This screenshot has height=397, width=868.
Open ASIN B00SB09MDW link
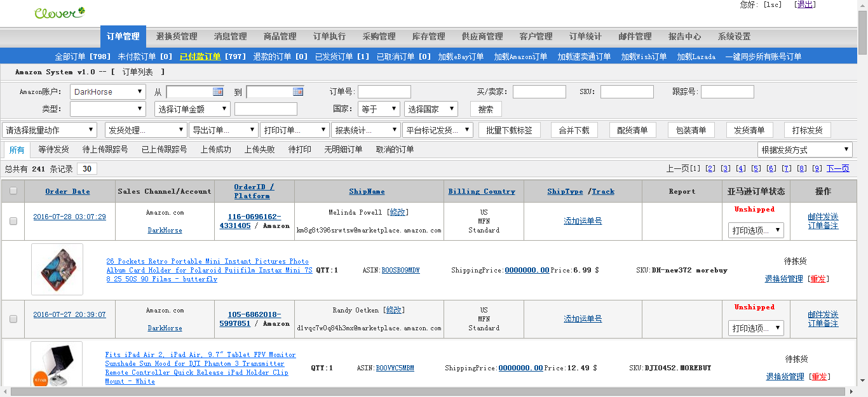click(400, 270)
